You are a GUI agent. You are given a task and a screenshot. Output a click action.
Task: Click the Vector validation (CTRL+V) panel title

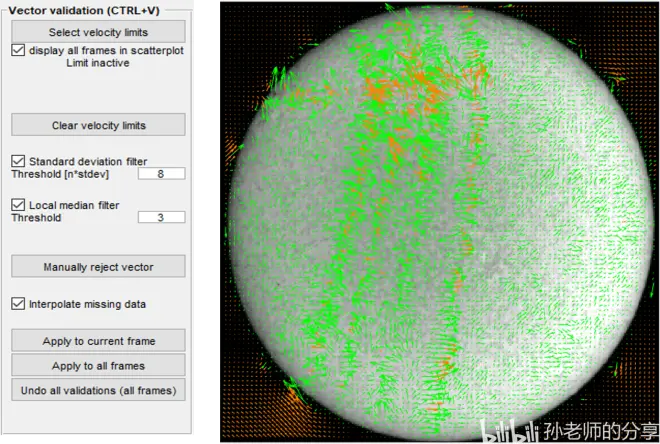pos(84,11)
